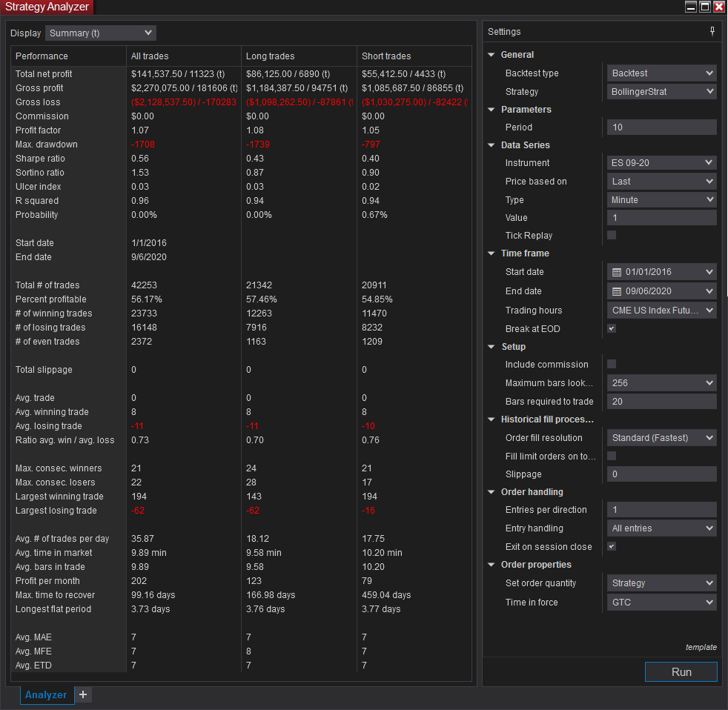Select the Profit per month row label
The image size is (728, 710).
[x=47, y=581]
